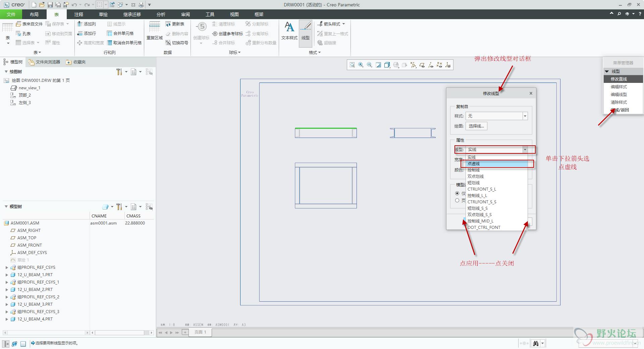Expand the Balloons (球标) group dropdown
The width and height of the screenshot is (644, 349).
coord(235,52)
